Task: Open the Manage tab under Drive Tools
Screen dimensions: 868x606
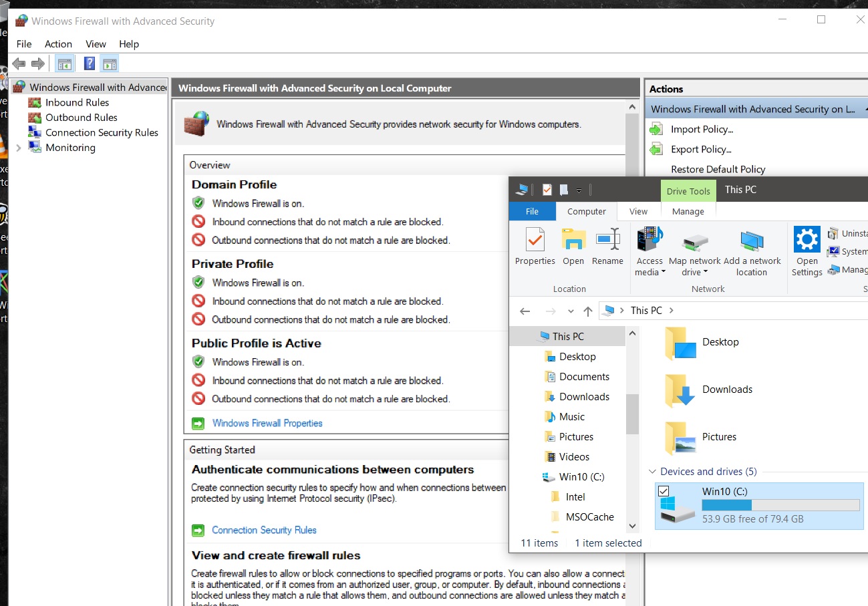Action: (688, 211)
